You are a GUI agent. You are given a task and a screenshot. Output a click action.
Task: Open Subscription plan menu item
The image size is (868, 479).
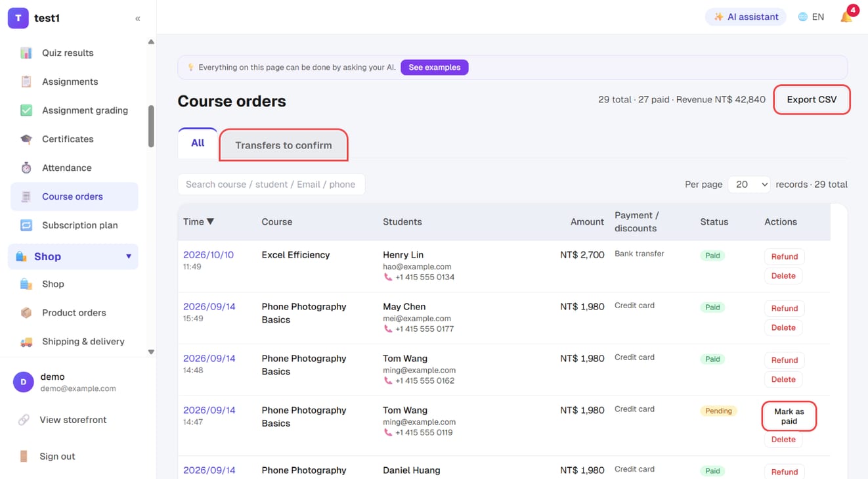74,225
